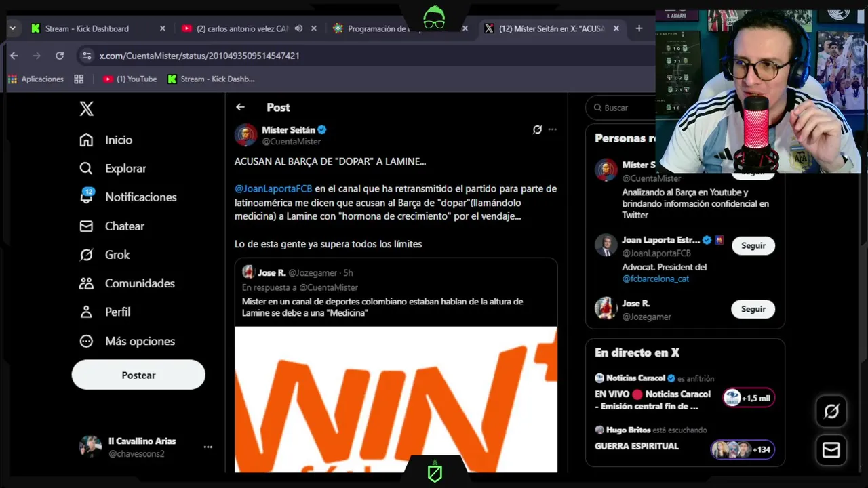Open the post's three-dot more menu
Image resolution: width=868 pixels, height=488 pixels.
pyautogui.click(x=553, y=129)
